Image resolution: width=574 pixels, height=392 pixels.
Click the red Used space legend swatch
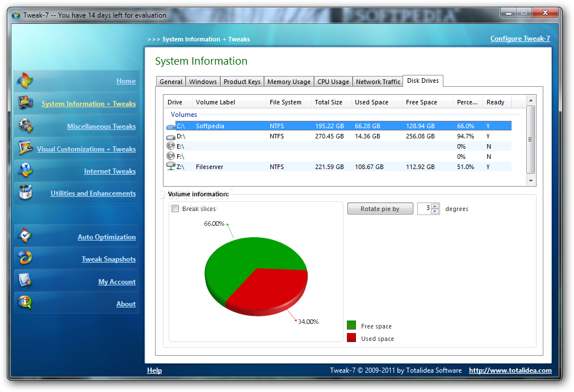coord(351,338)
